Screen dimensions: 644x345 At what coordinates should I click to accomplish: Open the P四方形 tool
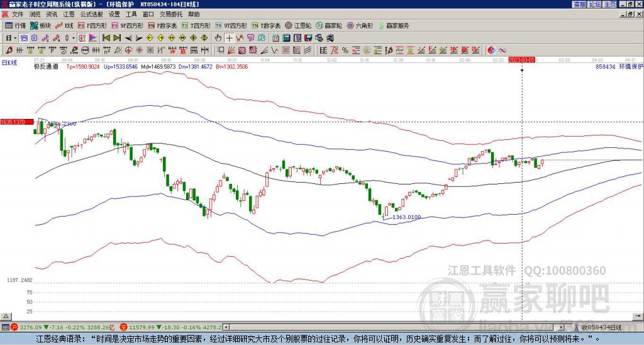pos(93,25)
